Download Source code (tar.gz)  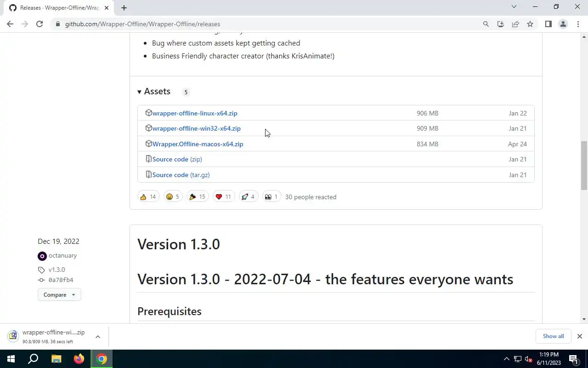(181, 175)
